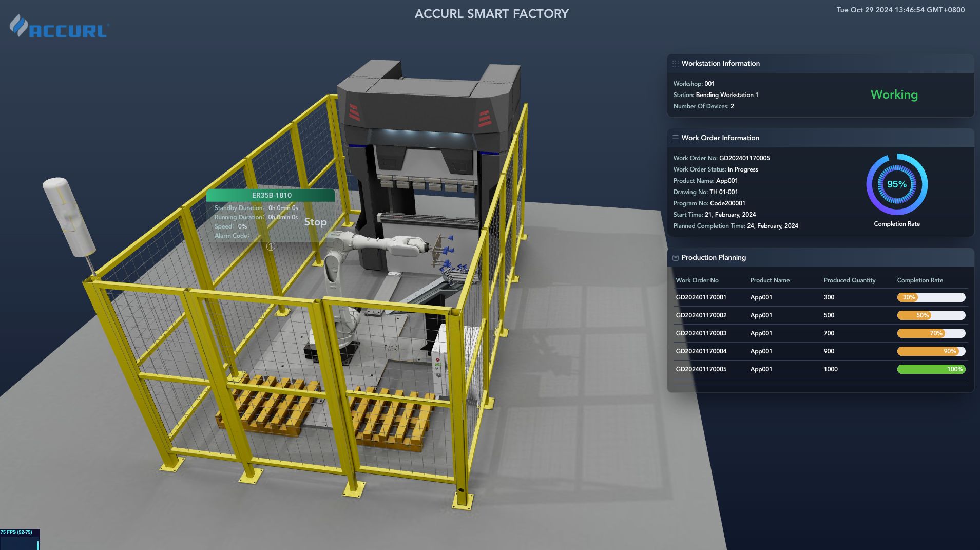Screen dimensions: 980x550
Task: Click the 100% green progress bar
Action: pyautogui.click(x=931, y=369)
